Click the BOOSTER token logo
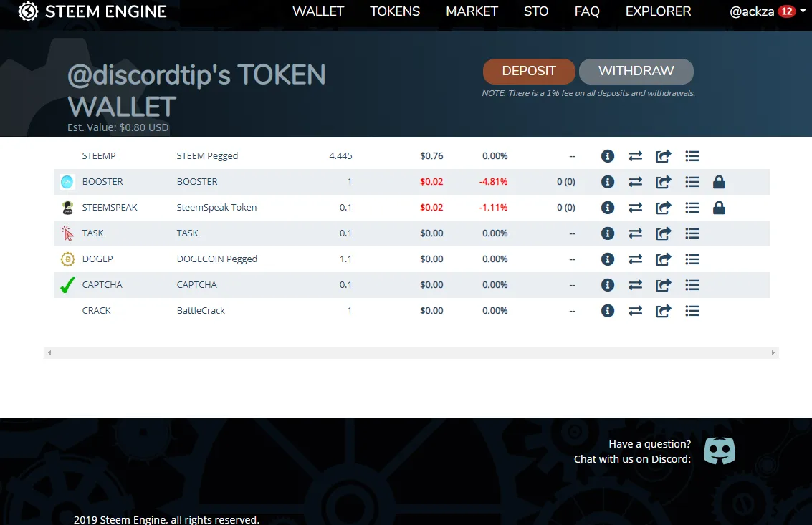 (x=67, y=182)
